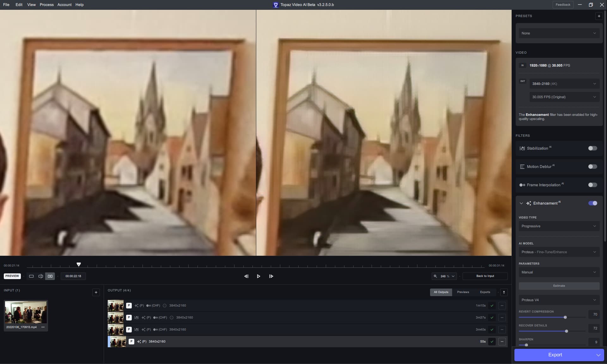This screenshot has height=364, width=607.
Task: Step forward one frame
Action: point(271,276)
